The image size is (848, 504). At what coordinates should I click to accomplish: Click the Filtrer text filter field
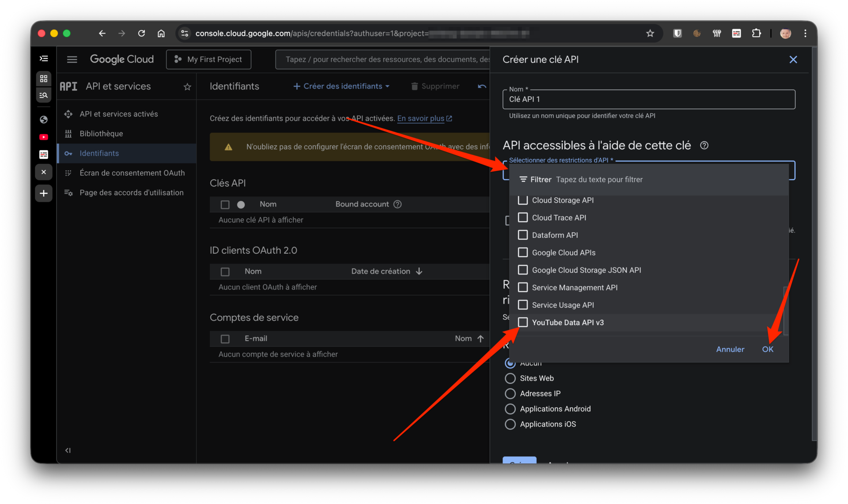(649, 180)
